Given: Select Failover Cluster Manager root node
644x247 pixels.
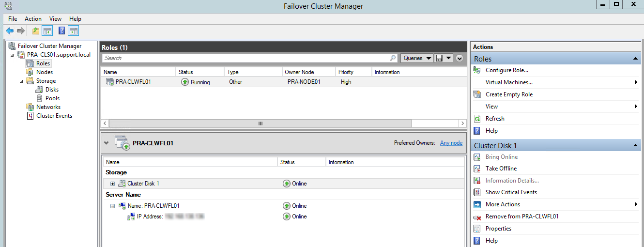Looking at the screenshot, I should click(50, 46).
